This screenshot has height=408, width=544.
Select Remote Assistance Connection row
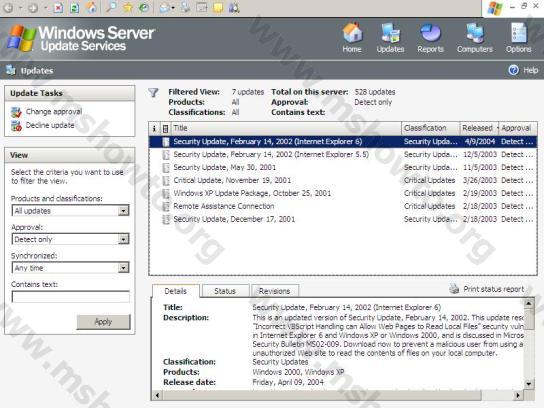pos(343,206)
